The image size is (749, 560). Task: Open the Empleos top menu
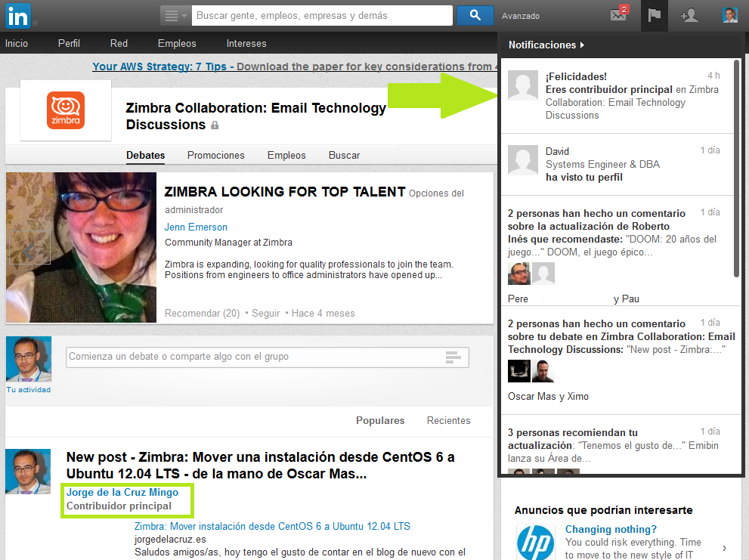coord(177,44)
